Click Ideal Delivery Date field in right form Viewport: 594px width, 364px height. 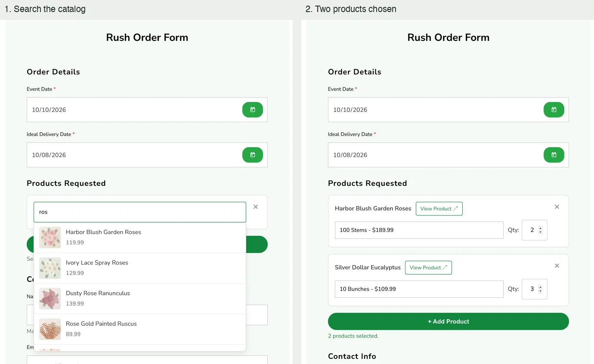(449, 155)
